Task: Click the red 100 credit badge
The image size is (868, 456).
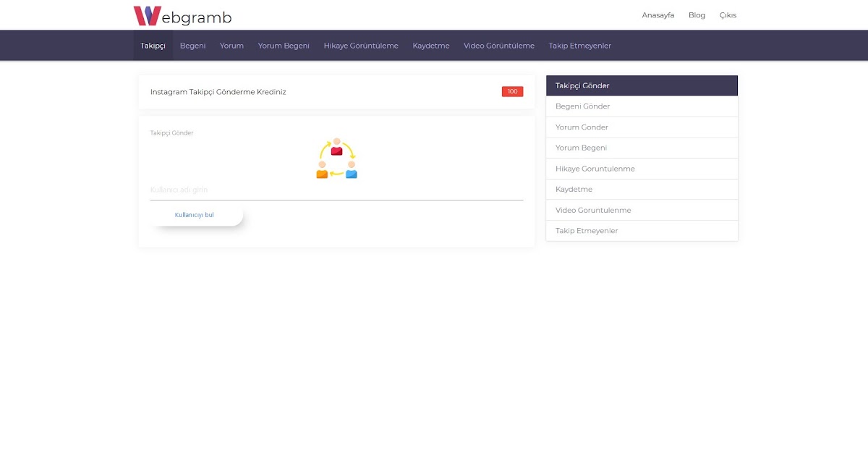Action: click(512, 92)
